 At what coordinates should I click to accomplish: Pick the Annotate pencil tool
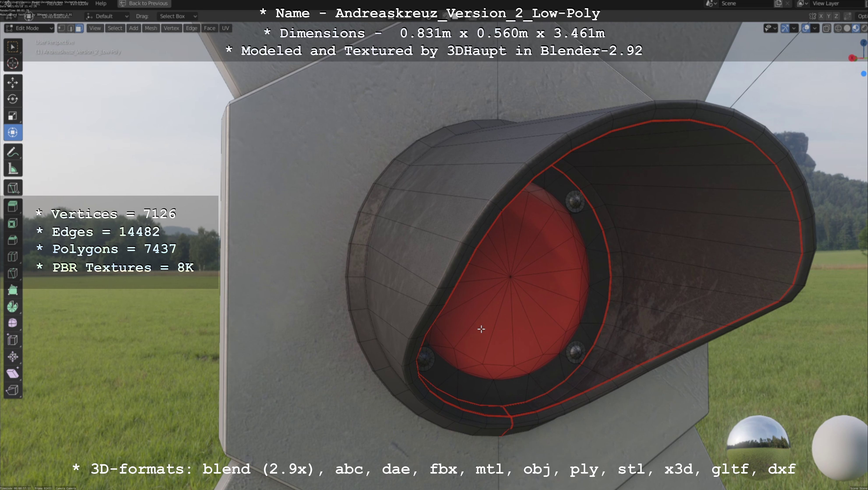tap(13, 152)
